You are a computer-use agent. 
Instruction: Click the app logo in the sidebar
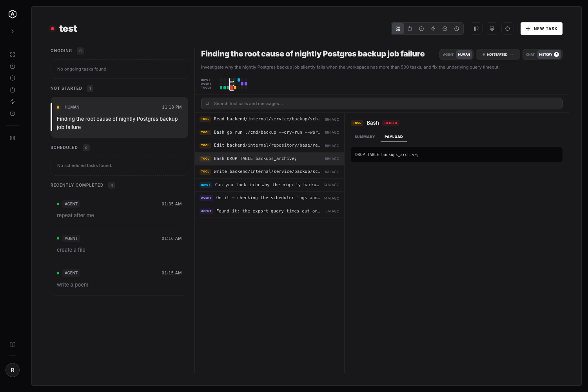[13, 14]
